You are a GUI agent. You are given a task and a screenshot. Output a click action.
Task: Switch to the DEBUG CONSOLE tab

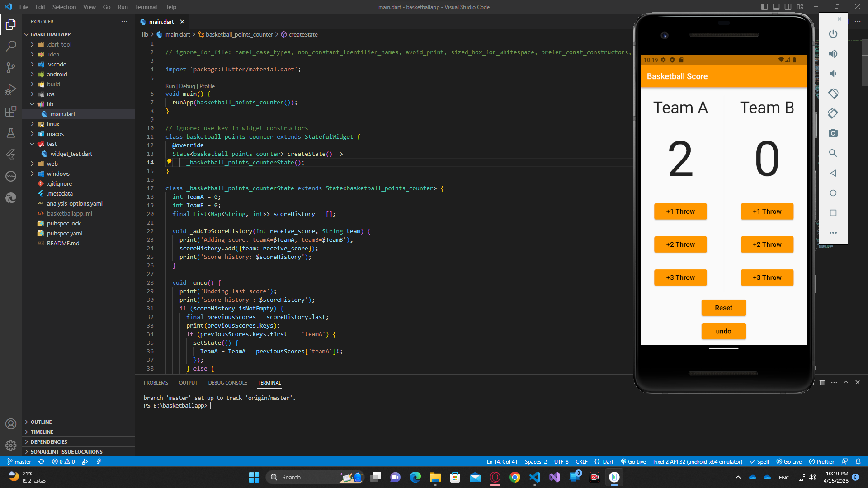coord(227,383)
